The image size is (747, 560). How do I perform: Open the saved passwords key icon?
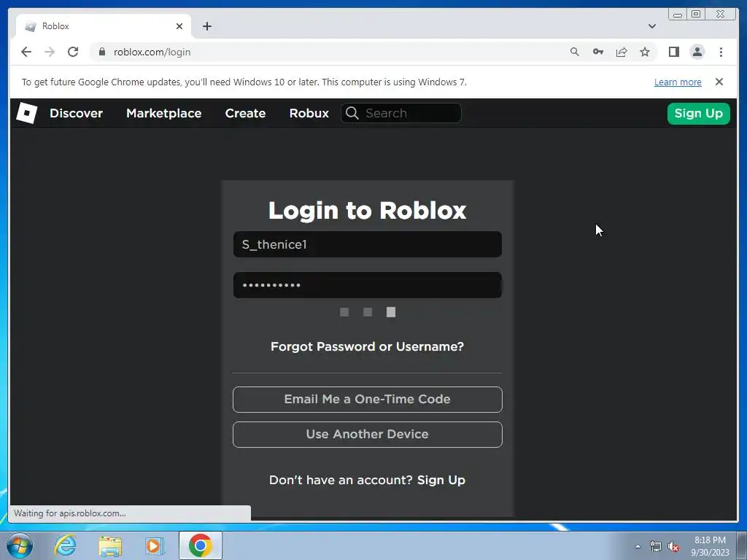(598, 52)
